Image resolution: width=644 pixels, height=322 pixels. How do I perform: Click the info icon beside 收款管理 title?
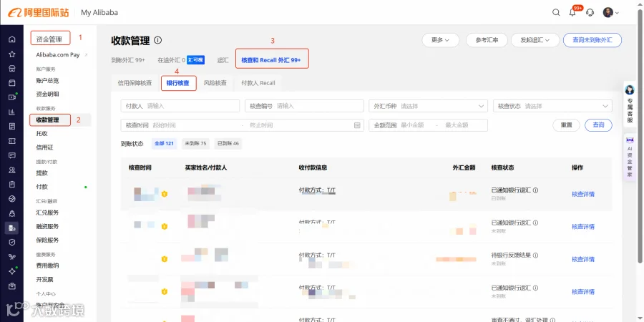[157, 40]
